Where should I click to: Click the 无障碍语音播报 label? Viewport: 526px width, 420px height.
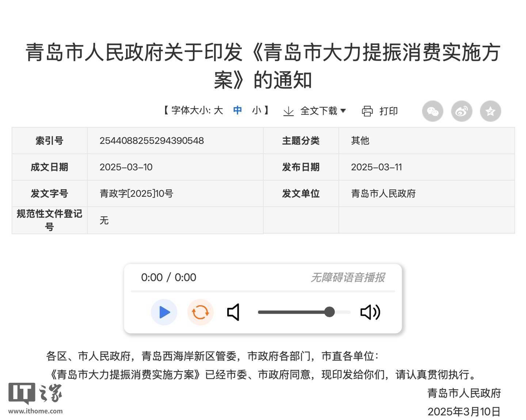[x=347, y=278]
